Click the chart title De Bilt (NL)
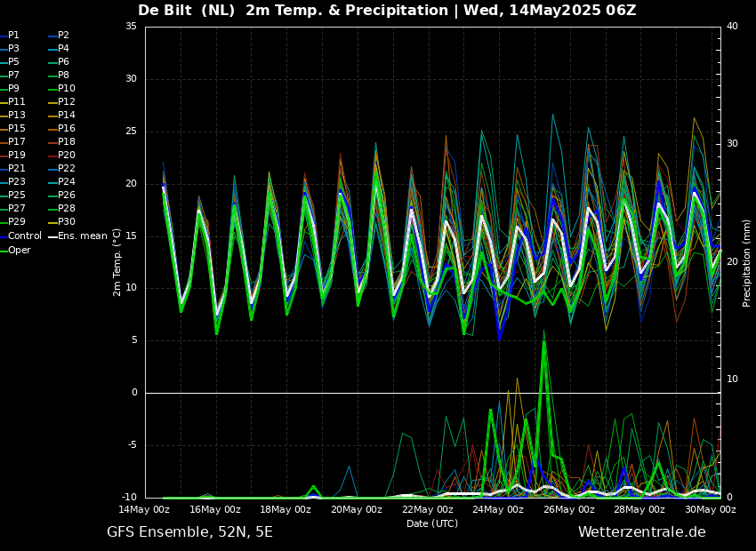 point(192,11)
